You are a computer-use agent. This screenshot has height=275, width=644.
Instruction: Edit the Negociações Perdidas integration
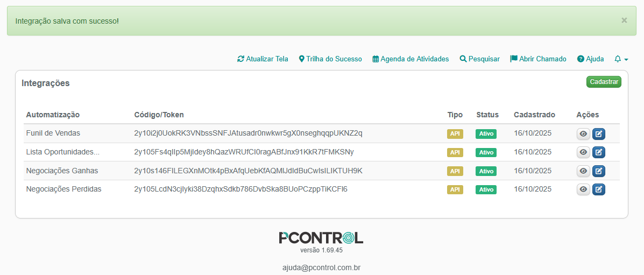pyautogui.click(x=598, y=189)
